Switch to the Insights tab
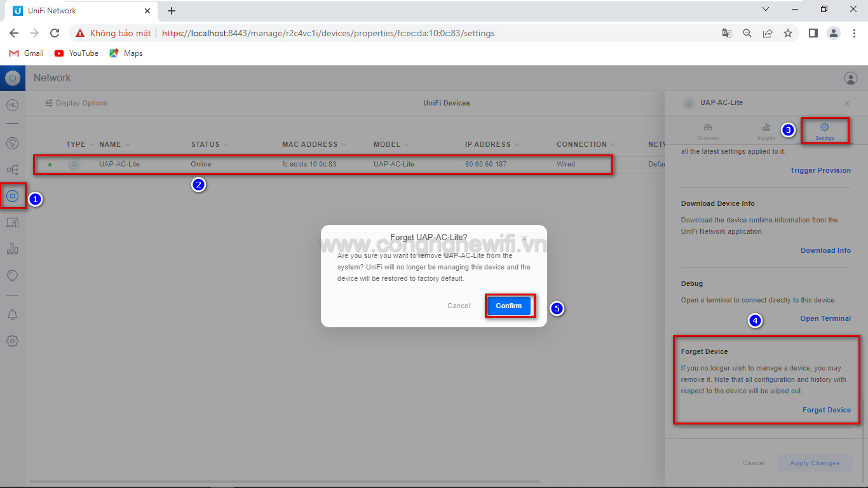The height and width of the screenshot is (488, 868). click(x=766, y=132)
